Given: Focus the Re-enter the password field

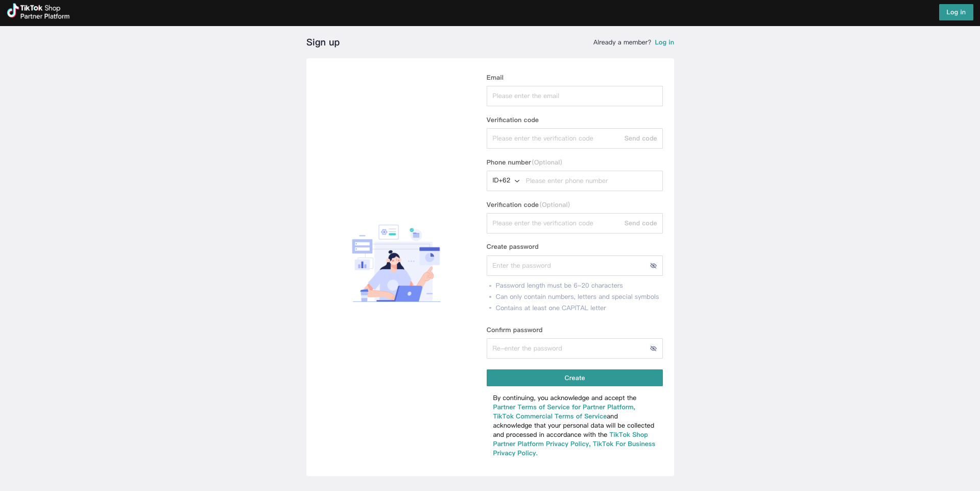Looking at the screenshot, I should click(567, 348).
